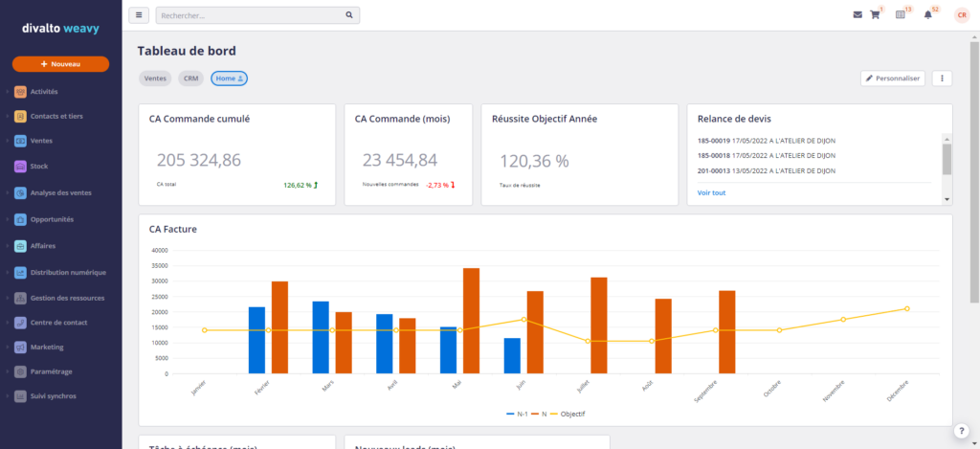The image size is (980, 449).
Task: Click the search magnifier icon
Action: (349, 15)
